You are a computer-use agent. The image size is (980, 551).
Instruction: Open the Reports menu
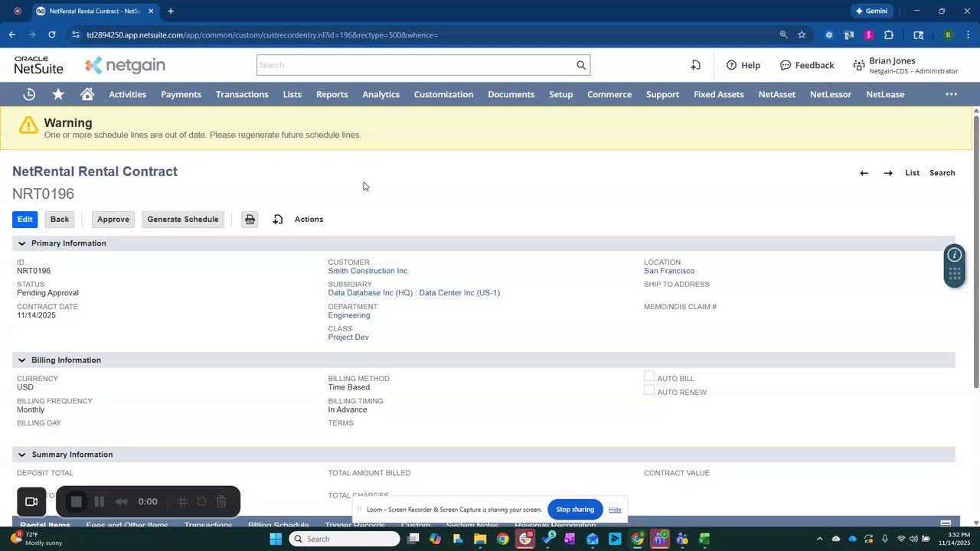[332, 94]
